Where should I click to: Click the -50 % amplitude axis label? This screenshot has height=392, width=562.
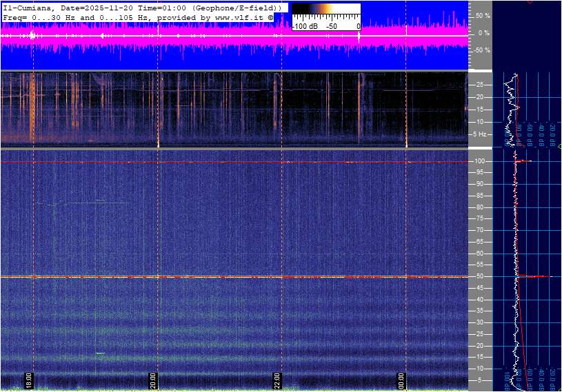click(482, 50)
